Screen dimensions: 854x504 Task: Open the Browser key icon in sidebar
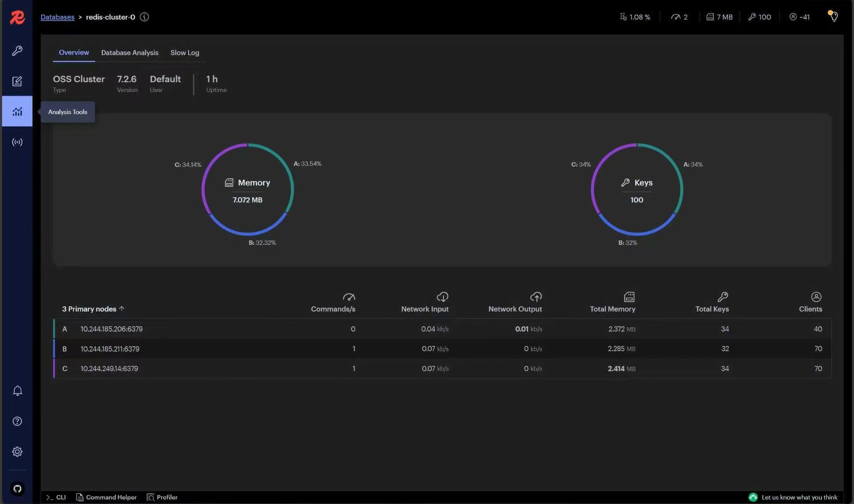(x=17, y=51)
